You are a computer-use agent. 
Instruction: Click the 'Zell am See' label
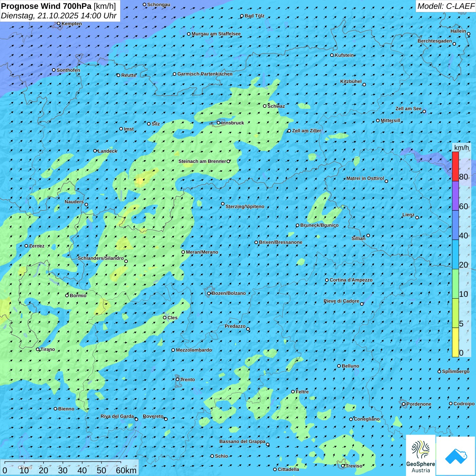point(408,108)
